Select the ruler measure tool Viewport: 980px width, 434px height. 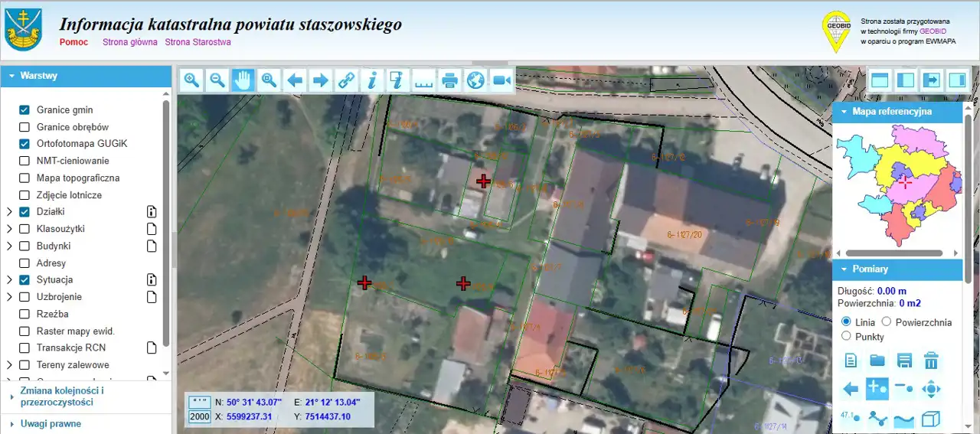[x=423, y=80]
